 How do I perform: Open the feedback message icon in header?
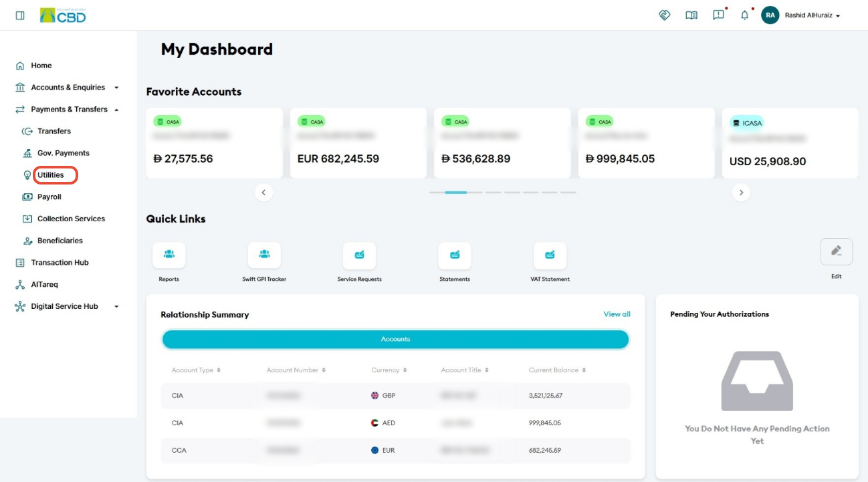(x=718, y=15)
